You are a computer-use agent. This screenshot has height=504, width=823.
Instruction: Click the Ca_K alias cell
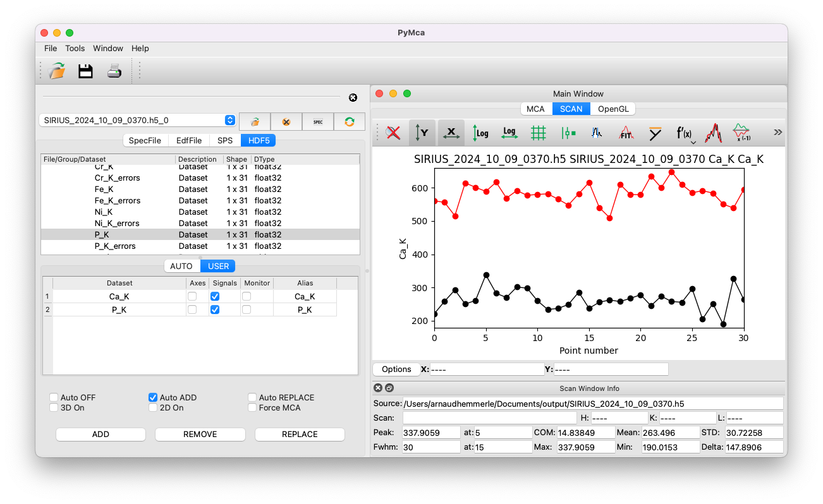305,296
